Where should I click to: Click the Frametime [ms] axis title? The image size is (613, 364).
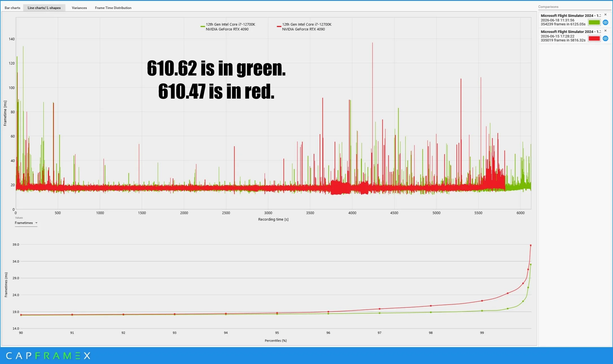coord(5,113)
